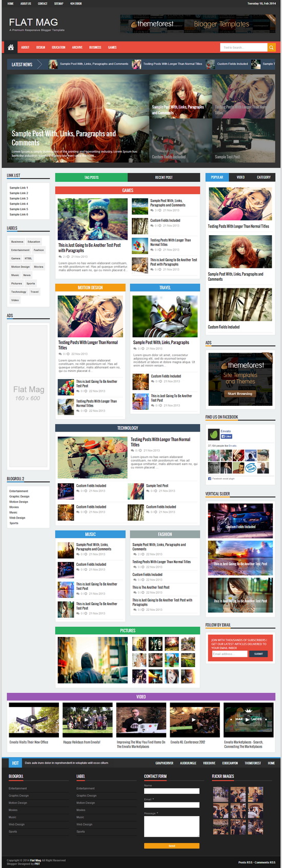Click the themeforest Blogger Templates header banner
Image resolution: width=282 pixels, height=868 pixels.
pyautogui.click(x=197, y=24)
